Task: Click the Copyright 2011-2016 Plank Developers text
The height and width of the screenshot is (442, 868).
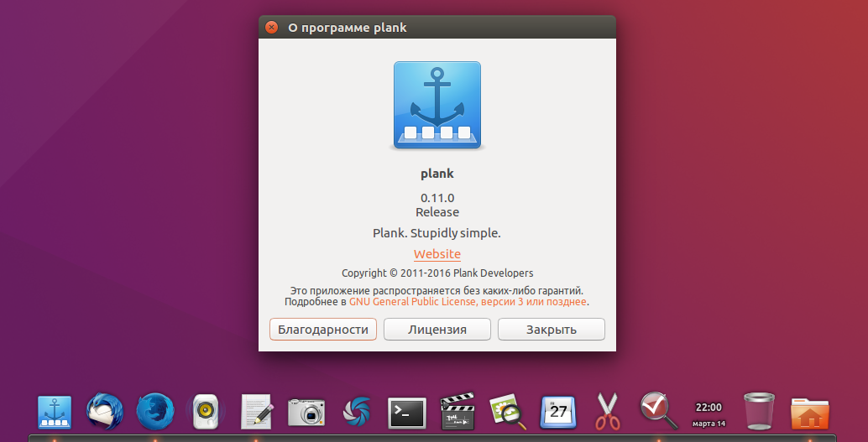Action: click(x=437, y=273)
